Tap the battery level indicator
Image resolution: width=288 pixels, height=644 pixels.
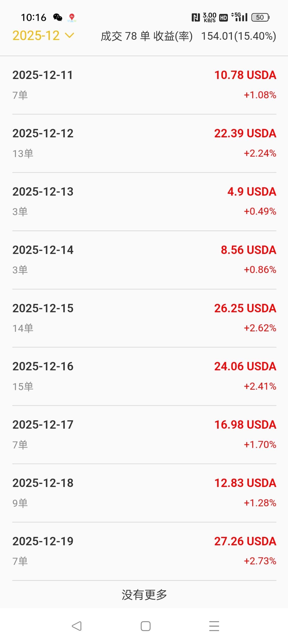tap(260, 17)
